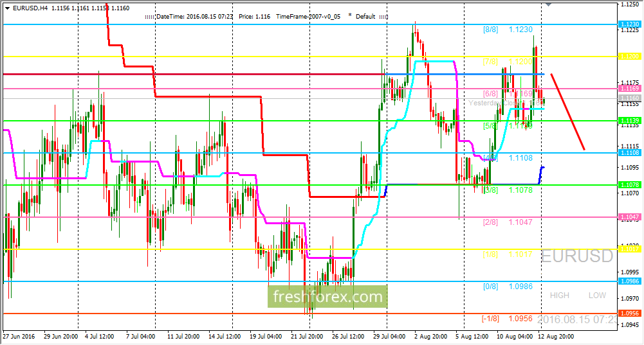Screen dimensions: 644x345
Task: Click the 1.0970 tick on price scale
Action: pyautogui.click(x=630, y=298)
